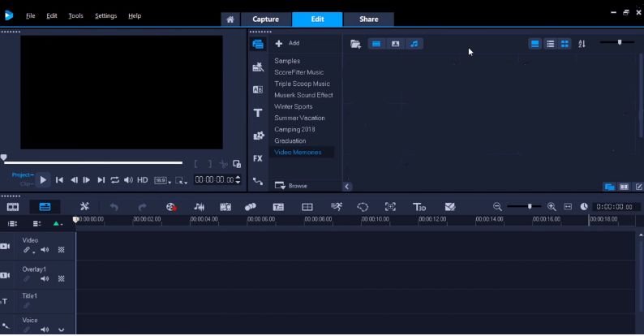The height and width of the screenshot is (336, 644).
Task: Toggle HD preview mode
Action: (x=143, y=180)
